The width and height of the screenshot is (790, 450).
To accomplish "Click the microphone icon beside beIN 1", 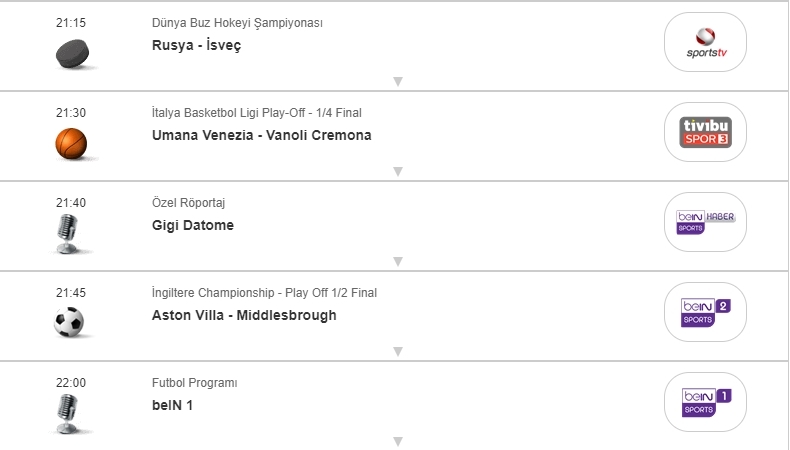I will (69, 412).
